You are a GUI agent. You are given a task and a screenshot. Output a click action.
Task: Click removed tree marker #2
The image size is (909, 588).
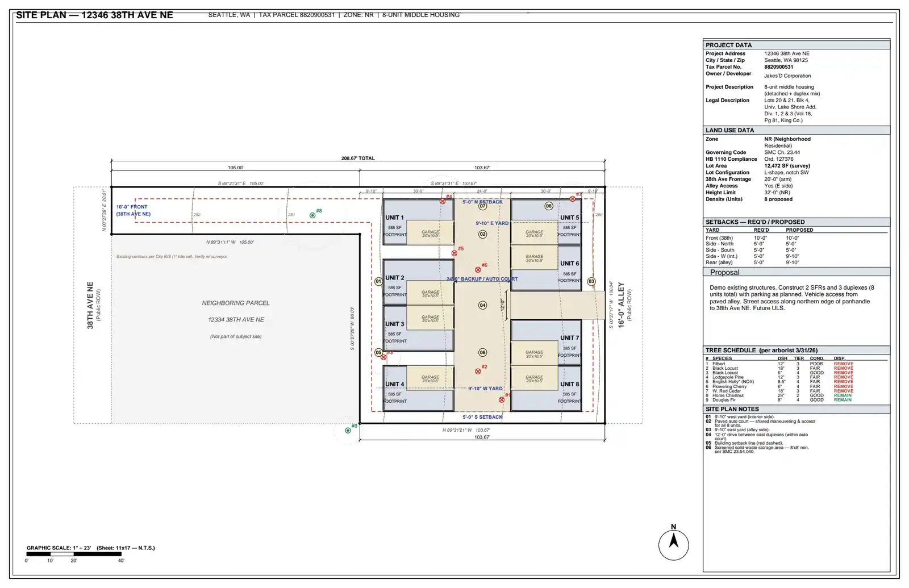pos(478,372)
